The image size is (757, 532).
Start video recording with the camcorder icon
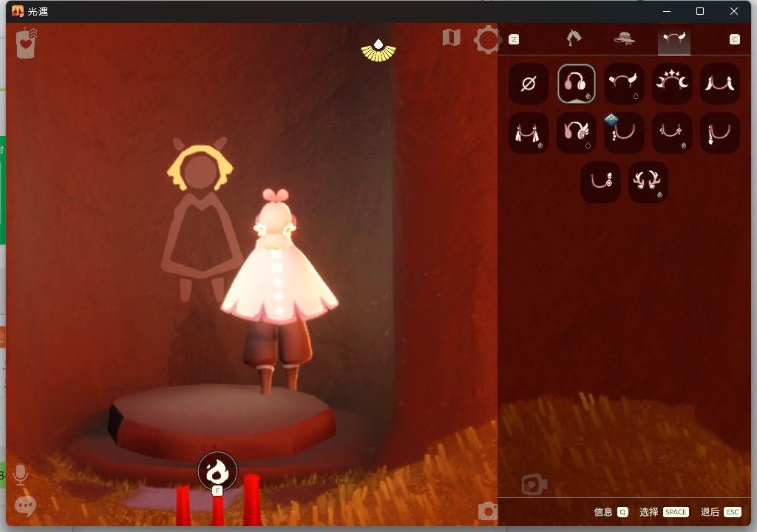point(534,484)
